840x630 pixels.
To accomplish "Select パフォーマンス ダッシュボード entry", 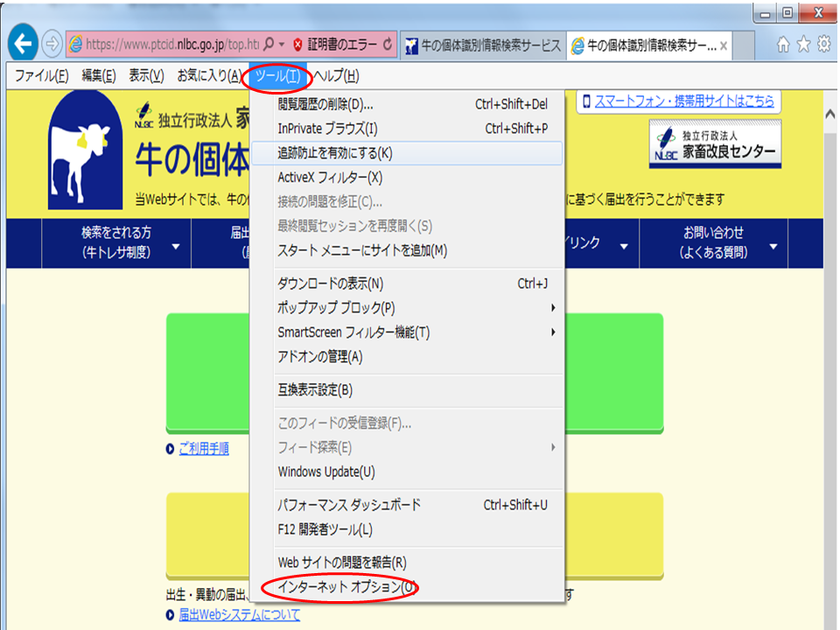I will (407, 505).
